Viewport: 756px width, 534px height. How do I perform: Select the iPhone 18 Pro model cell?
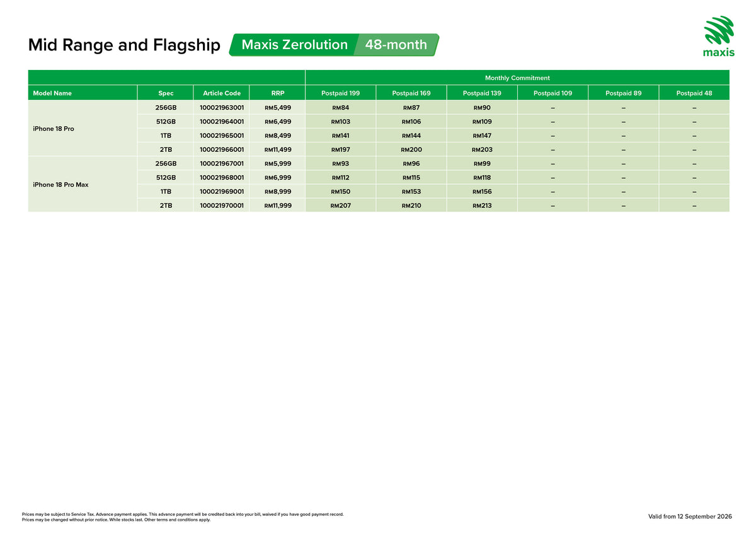[83, 128]
